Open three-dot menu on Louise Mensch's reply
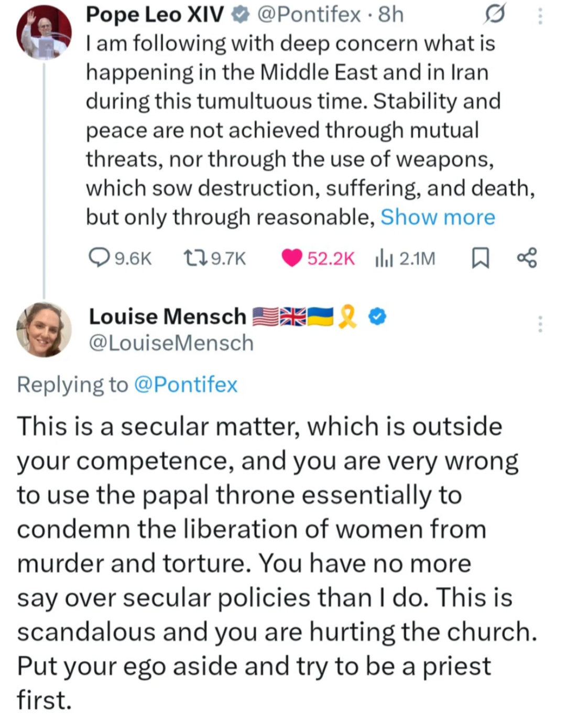566x728 pixels. 540,324
